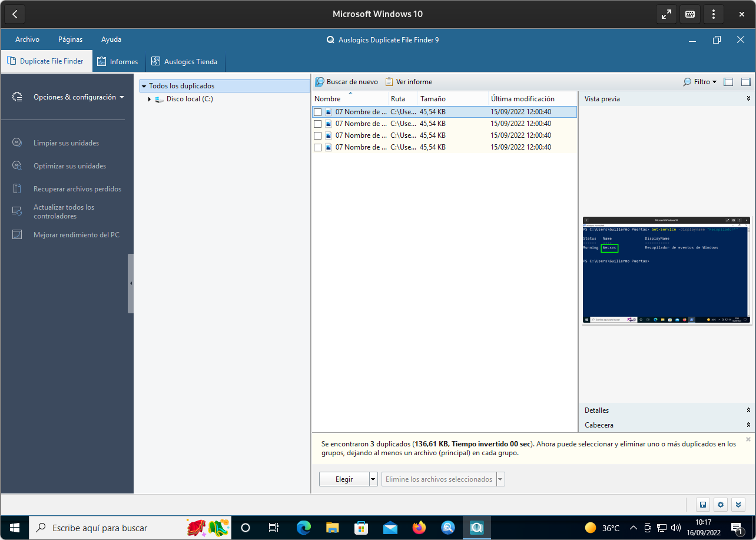Screen dimensions: 756x540
Task: Open the Archivo menu
Action: (x=27, y=39)
